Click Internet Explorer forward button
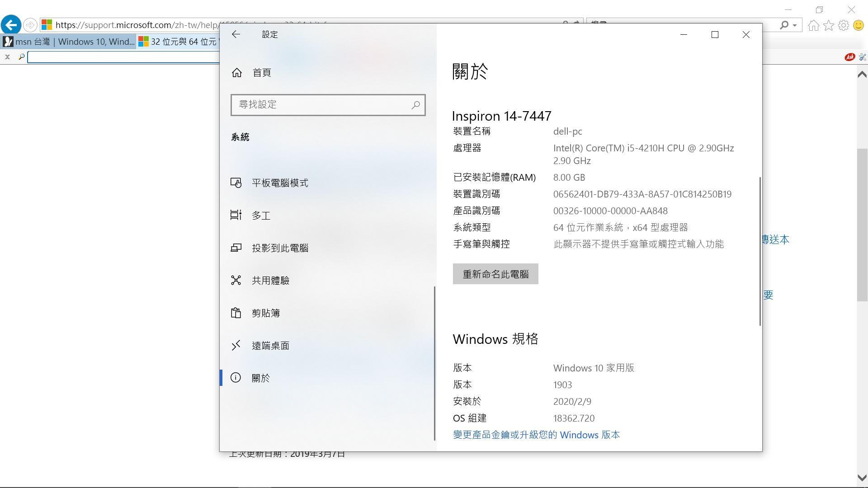 (30, 24)
